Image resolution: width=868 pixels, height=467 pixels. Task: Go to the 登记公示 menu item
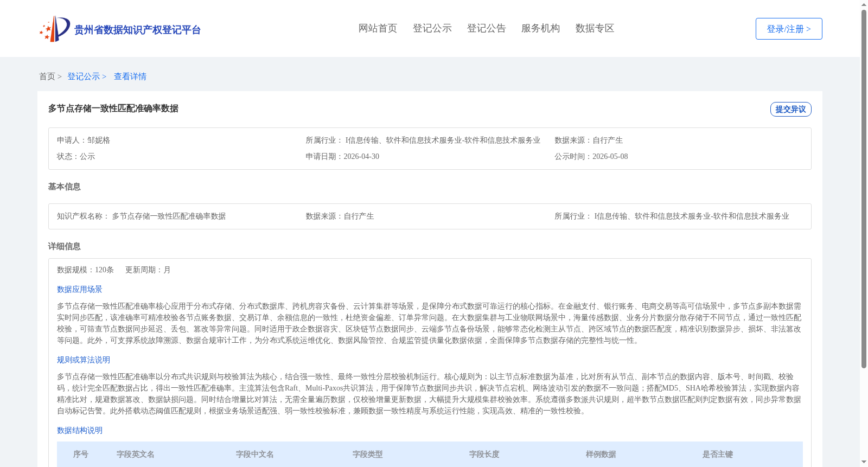[432, 28]
